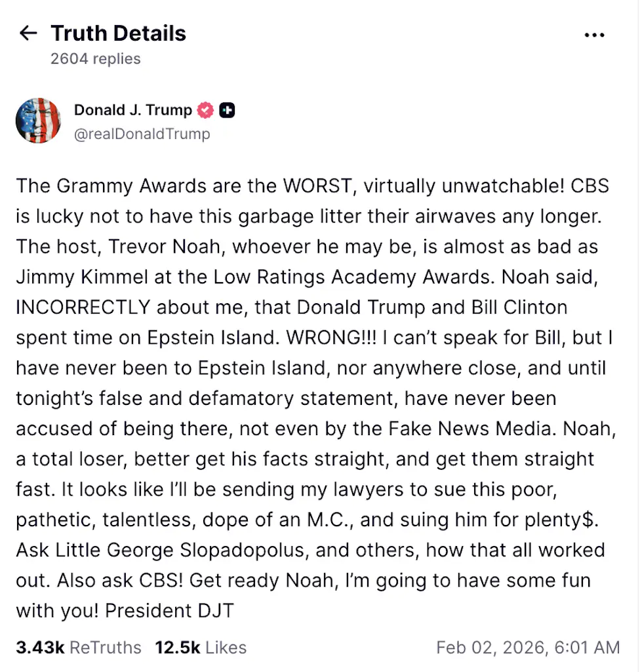Click "INCORRECTLY" in the post body
This screenshot has height=672, width=640.
(x=84, y=306)
